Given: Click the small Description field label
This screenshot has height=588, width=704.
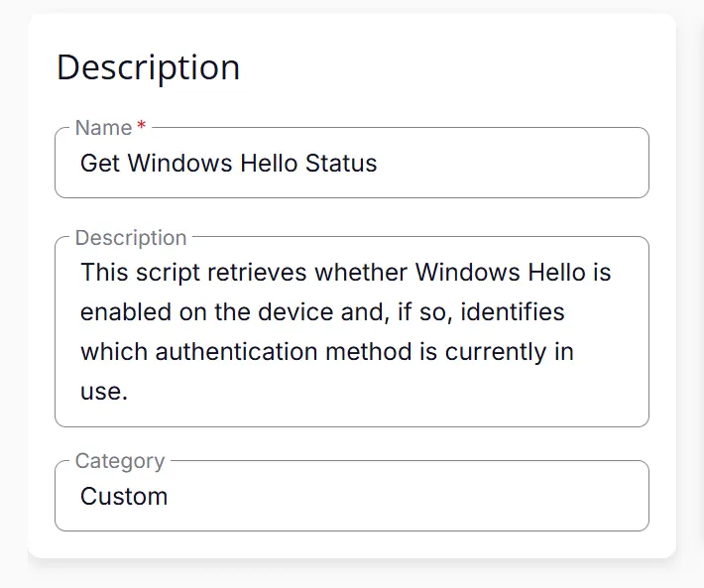Looking at the screenshot, I should (x=131, y=238).
